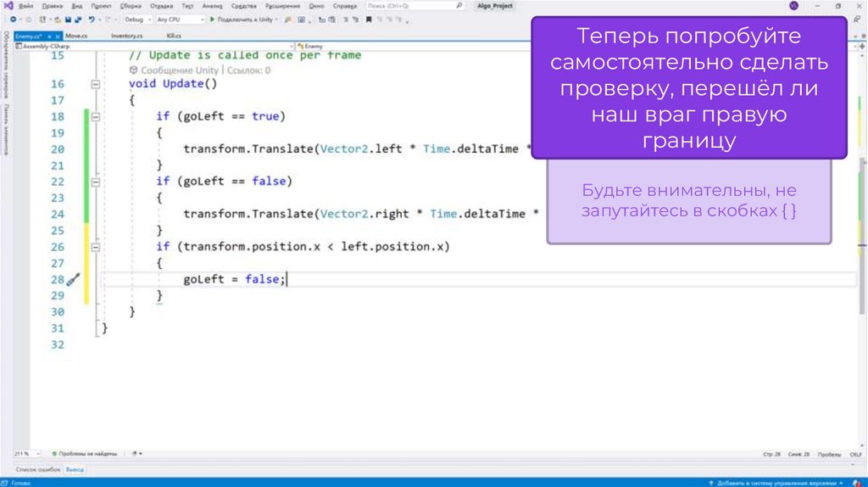
Task: Open the Анализ menu
Action: (212, 6)
